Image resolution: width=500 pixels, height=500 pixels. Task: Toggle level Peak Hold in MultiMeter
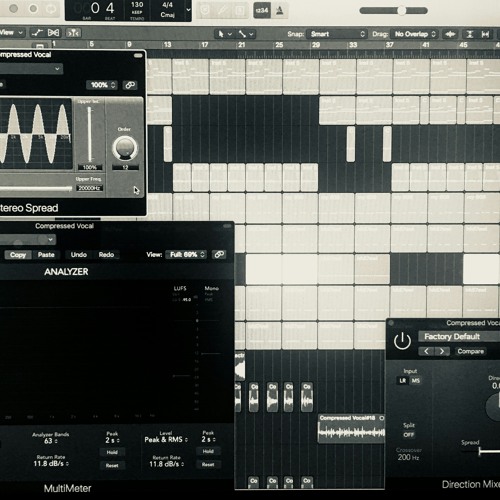click(x=208, y=451)
